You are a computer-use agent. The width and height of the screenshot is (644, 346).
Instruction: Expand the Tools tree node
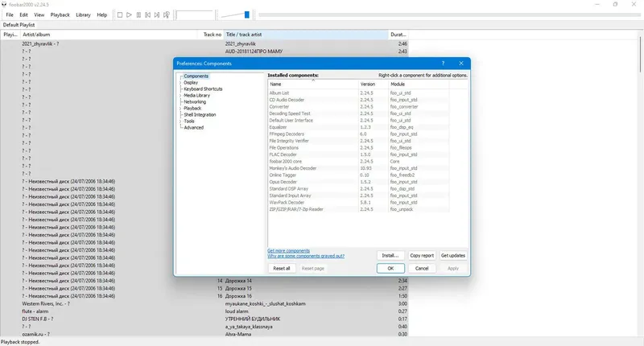(x=180, y=121)
